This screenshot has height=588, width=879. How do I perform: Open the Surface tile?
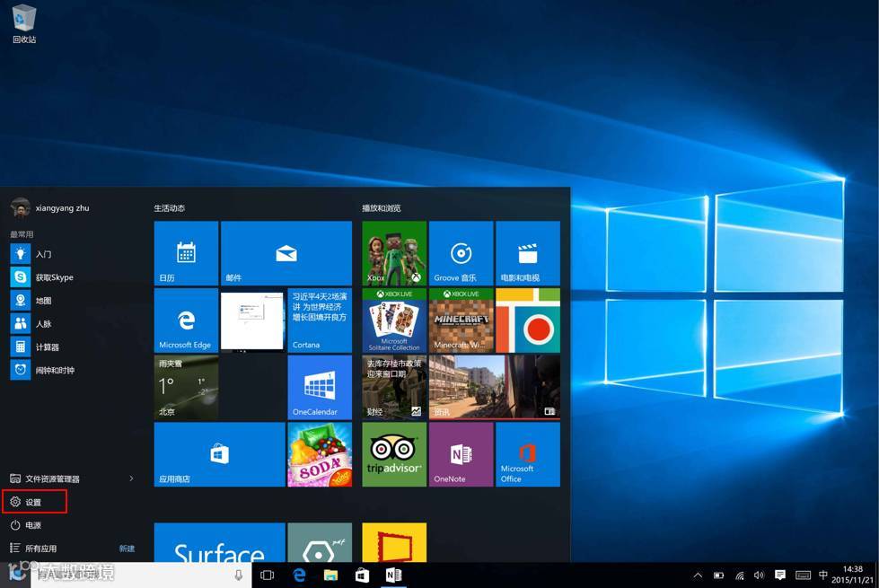[x=220, y=542]
